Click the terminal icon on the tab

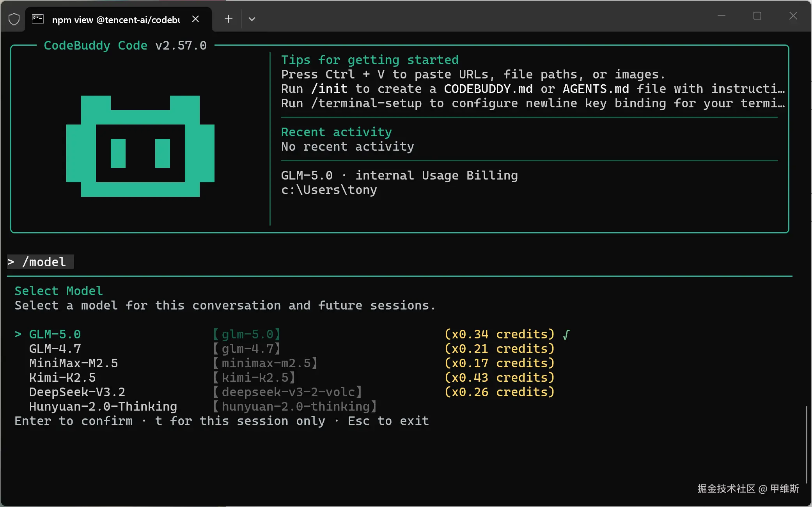38,19
